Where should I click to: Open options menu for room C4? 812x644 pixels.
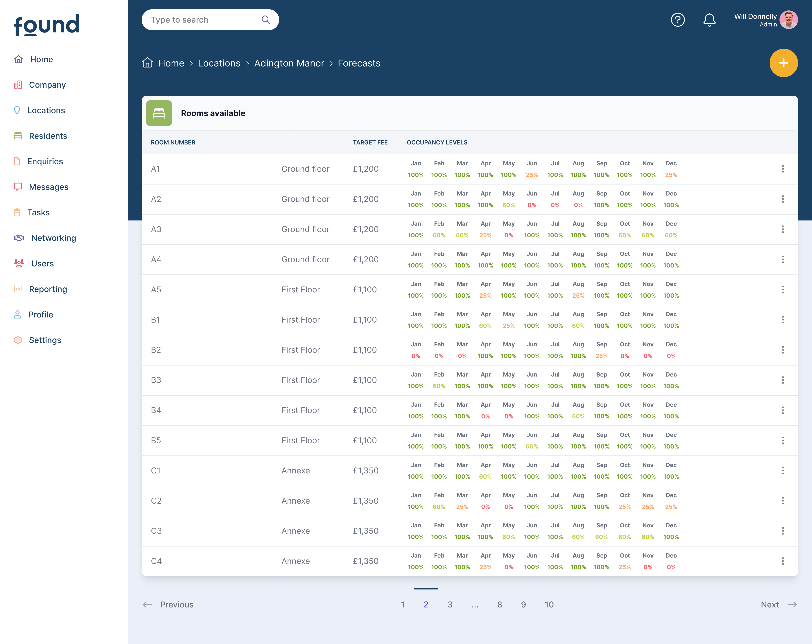click(783, 561)
